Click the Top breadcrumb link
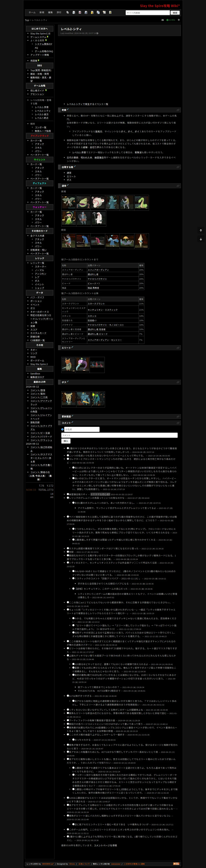 pyautogui.click(x=27, y=20)
